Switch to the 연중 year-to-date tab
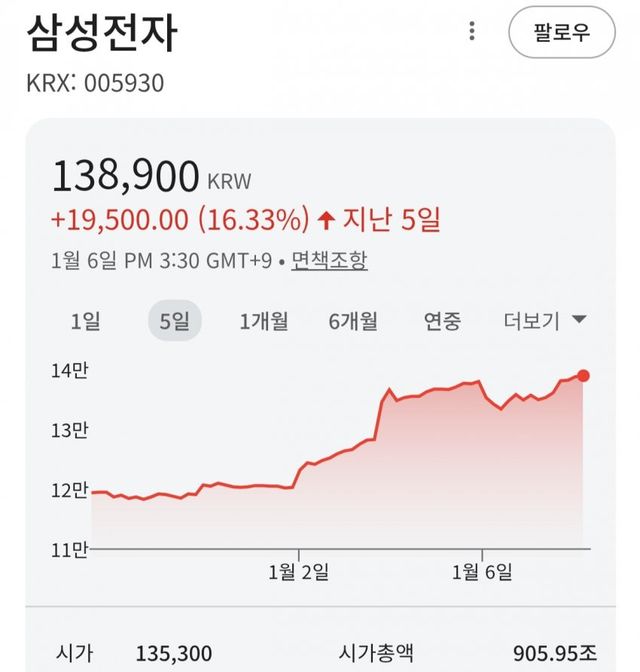640x672 pixels. coord(442,322)
